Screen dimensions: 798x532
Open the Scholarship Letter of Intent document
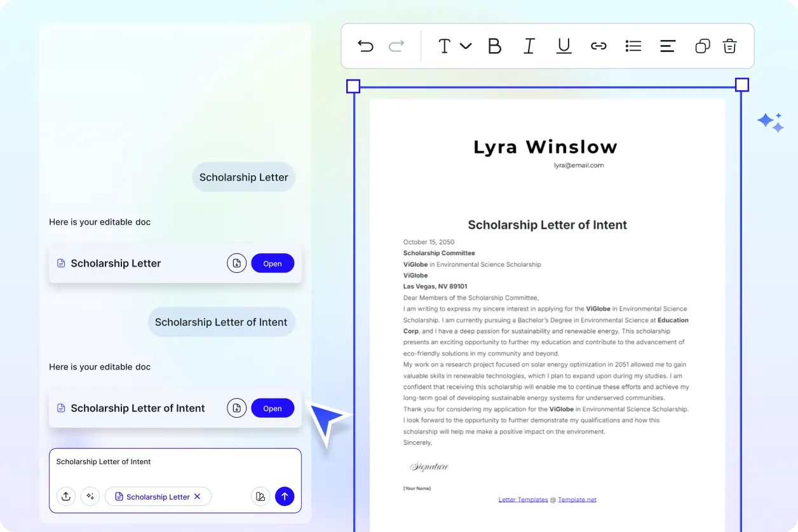coord(273,408)
